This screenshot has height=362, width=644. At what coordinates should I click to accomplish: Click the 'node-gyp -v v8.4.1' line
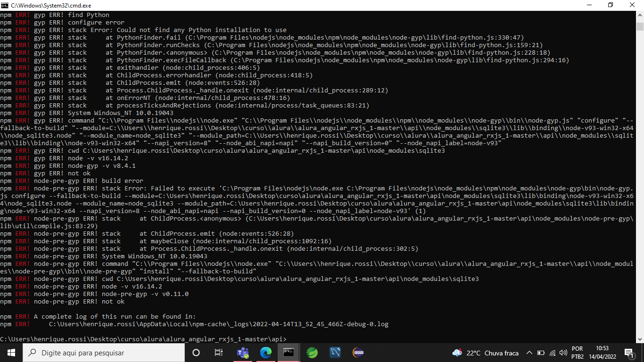click(68, 166)
